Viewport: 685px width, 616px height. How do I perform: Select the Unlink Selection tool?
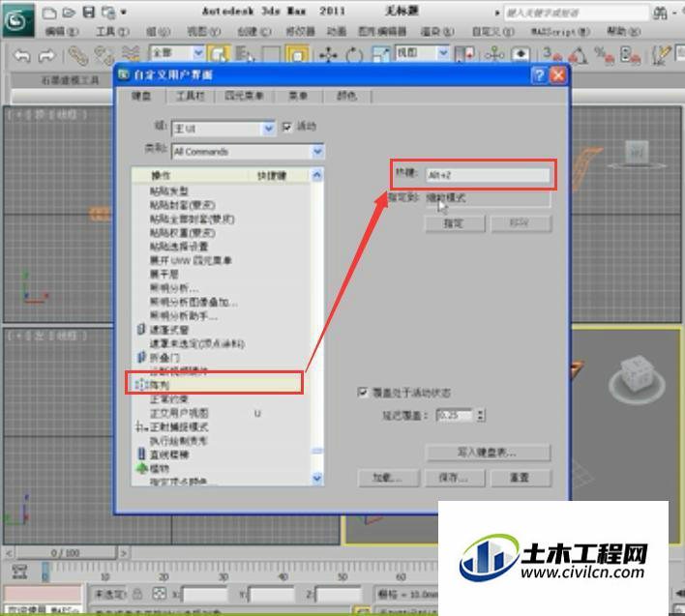(x=104, y=55)
